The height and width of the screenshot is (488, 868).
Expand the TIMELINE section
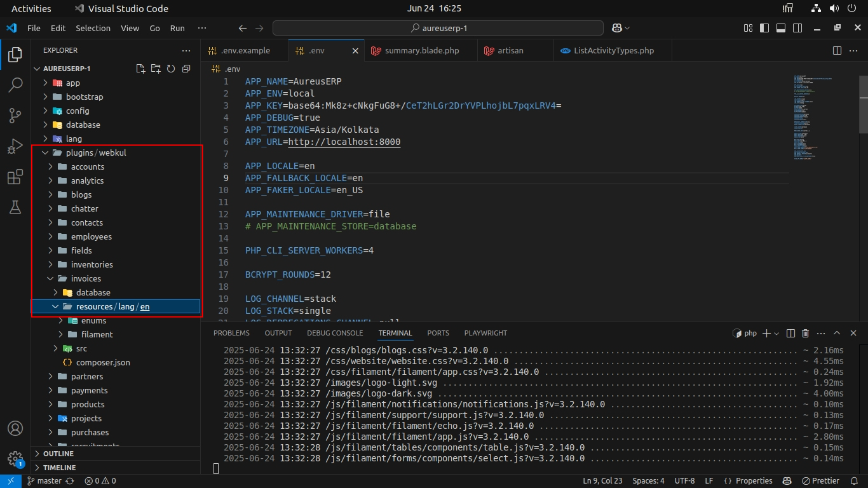coord(117,468)
